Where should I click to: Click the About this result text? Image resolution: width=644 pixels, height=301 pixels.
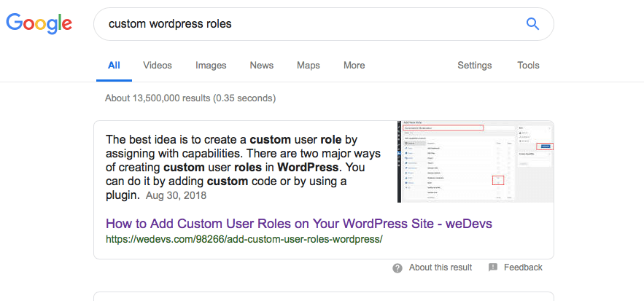click(x=441, y=267)
